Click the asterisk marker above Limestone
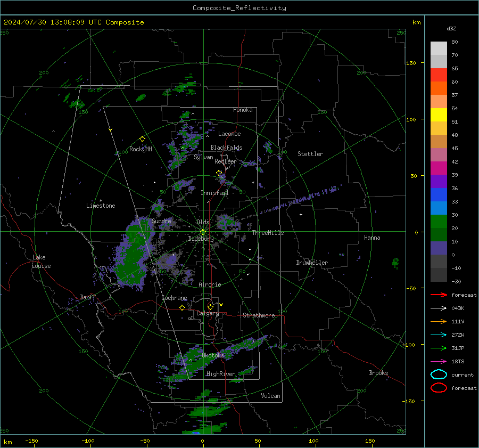Image resolution: width=479 pixels, height=448 pixels. 101,201
